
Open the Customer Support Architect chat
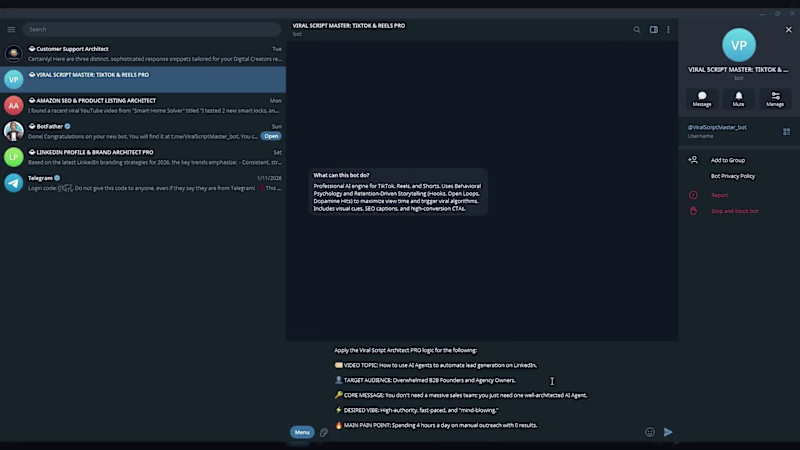click(143, 54)
